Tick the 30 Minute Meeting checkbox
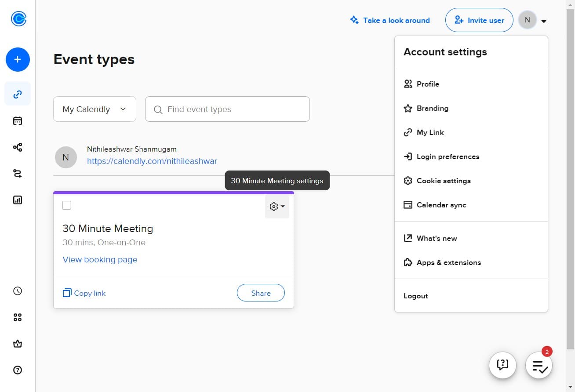The height and width of the screenshot is (392, 575). point(67,205)
